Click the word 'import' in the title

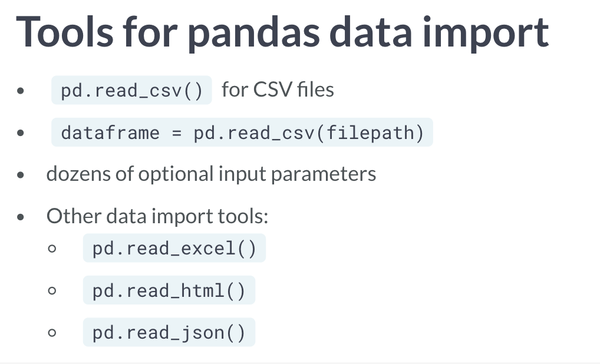click(x=486, y=34)
